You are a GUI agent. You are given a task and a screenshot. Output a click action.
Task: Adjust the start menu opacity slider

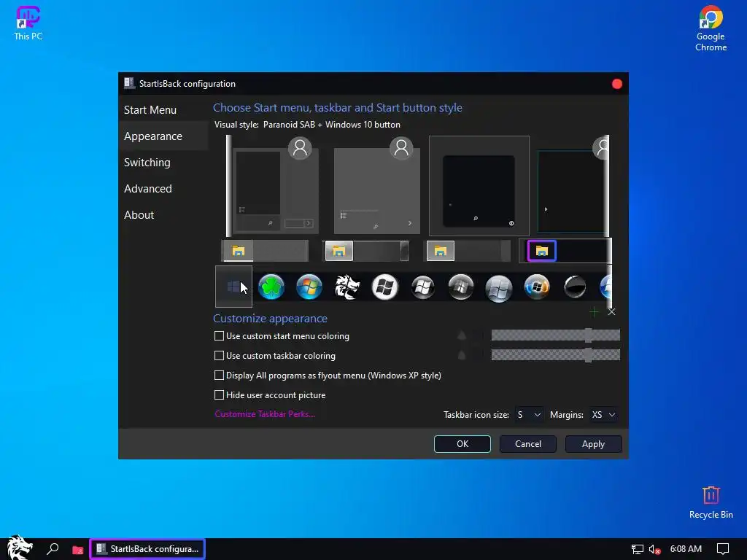tap(555, 335)
